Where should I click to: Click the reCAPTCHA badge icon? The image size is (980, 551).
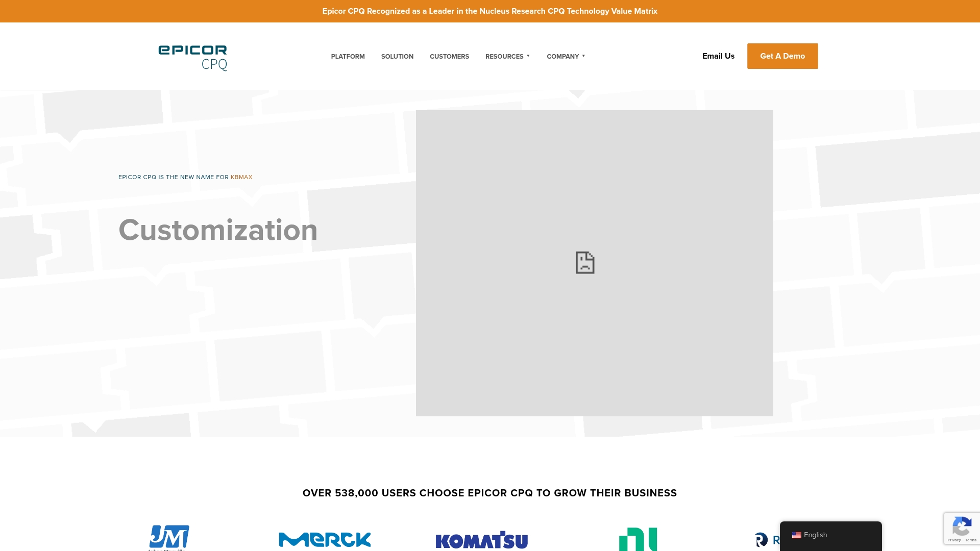[x=962, y=526]
